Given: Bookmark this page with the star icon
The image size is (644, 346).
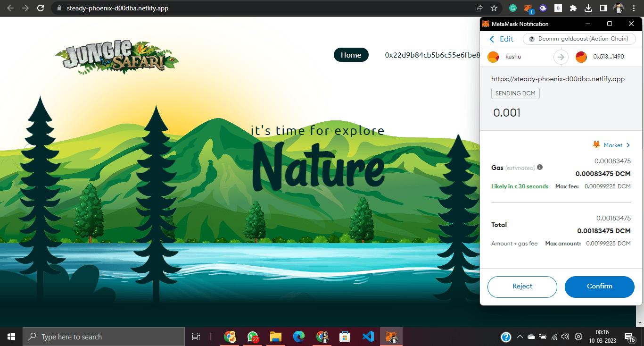Looking at the screenshot, I should click(x=494, y=8).
